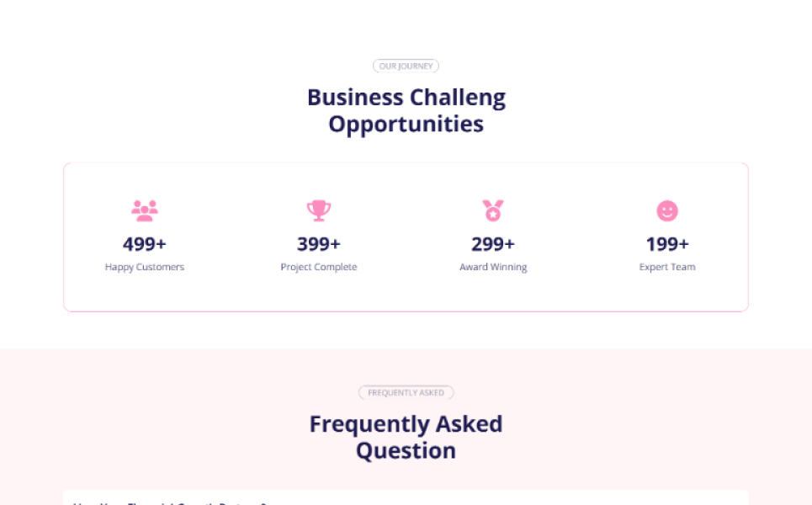Click the smiley face Expert Team icon

[667, 210]
